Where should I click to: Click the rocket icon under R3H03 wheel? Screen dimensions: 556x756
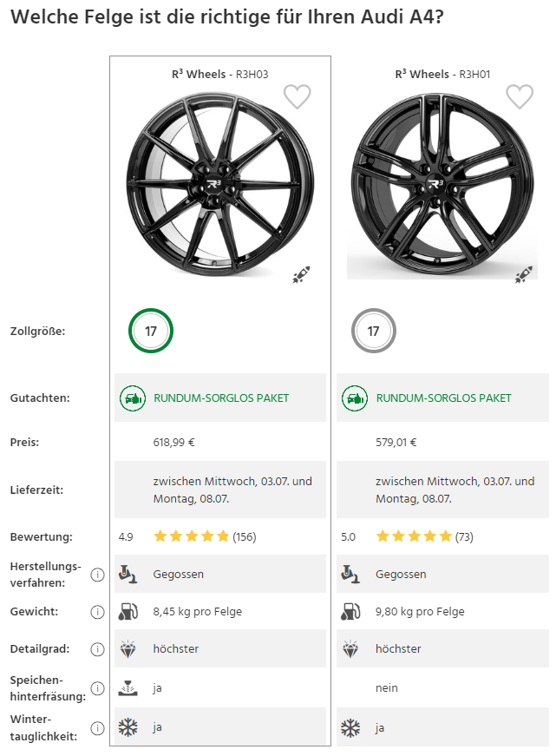click(301, 275)
